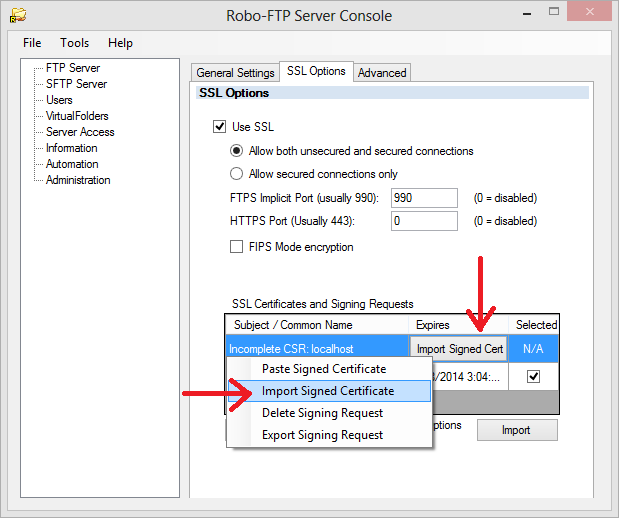The image size is (619, 518).
Task: Switch to the General Settings tab
Action: 235,73
